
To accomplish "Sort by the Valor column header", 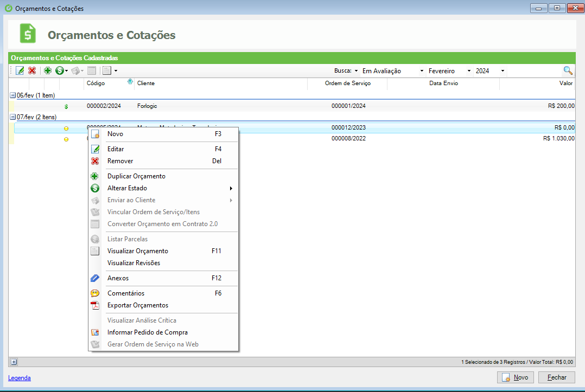I will pos(537,83).
